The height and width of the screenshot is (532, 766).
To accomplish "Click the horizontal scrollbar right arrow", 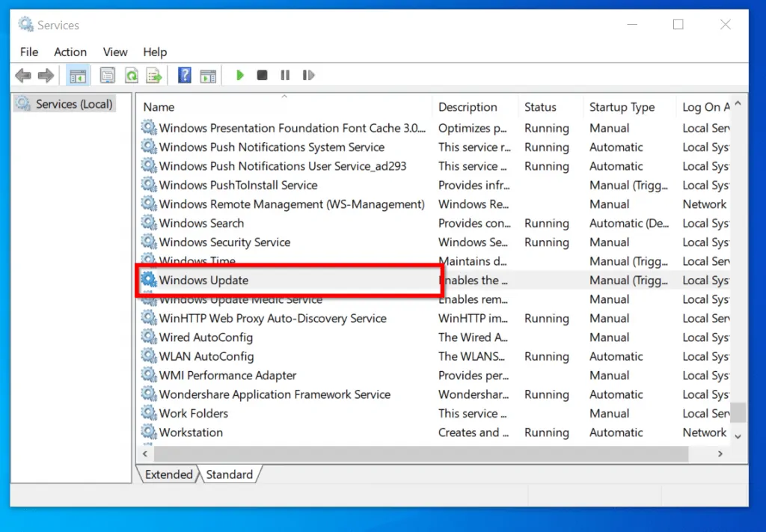I will coord(720,454).
